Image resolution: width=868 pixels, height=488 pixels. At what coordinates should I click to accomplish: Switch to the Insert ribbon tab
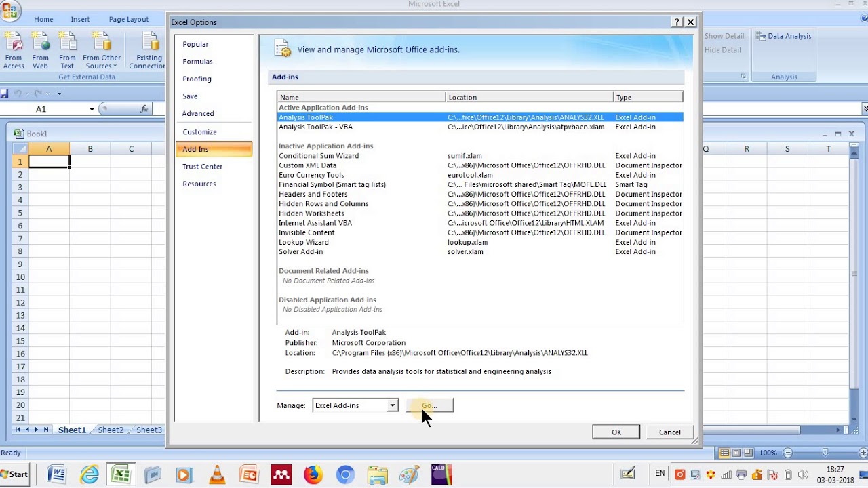tap(80, 20)
